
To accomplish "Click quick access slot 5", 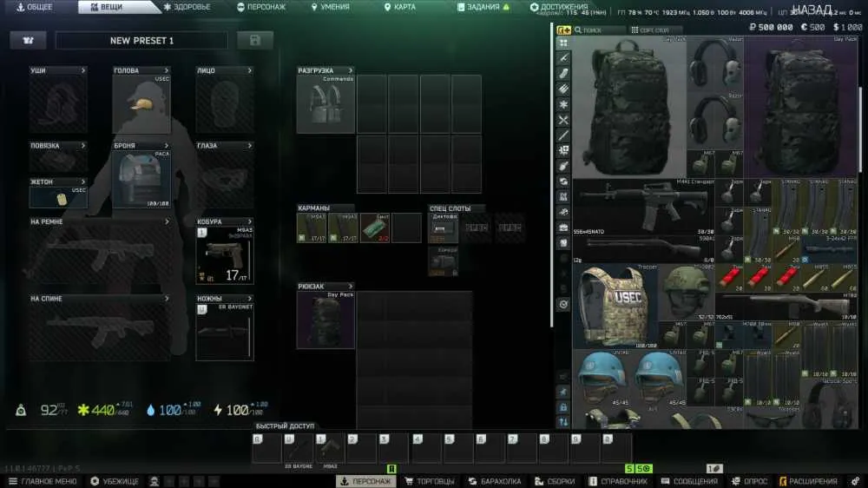I will tap(458, 447).
